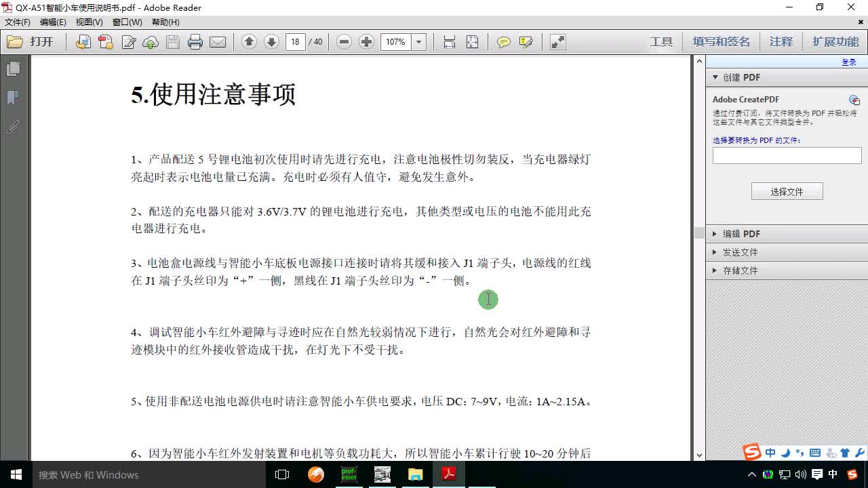Click the email envelope icon
Screen dimensions: 868x488
tap(218, 42)
